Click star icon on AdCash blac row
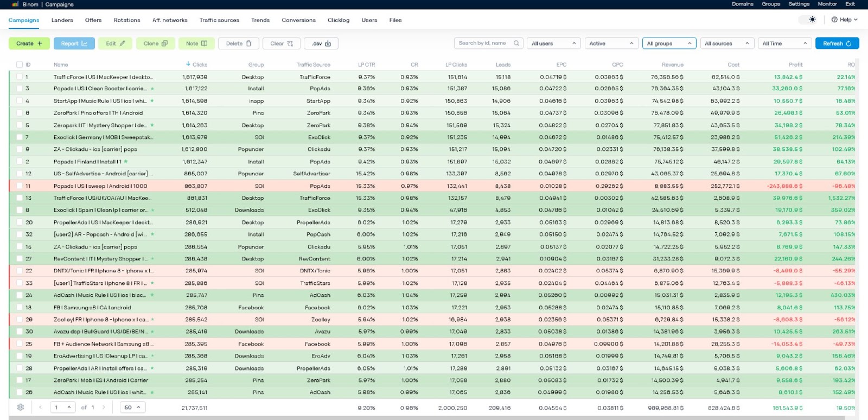The height and width of the screenshot is (420, 868). [x=152, y=295]
